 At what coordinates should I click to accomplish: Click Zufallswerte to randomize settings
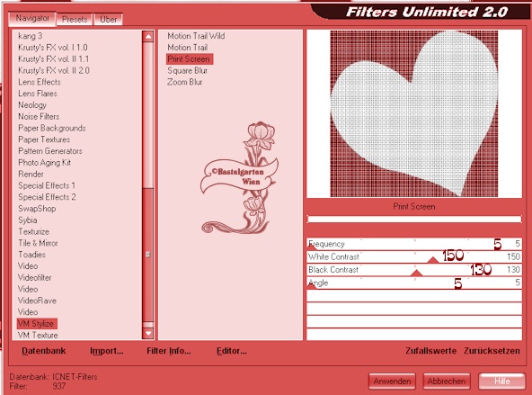(430, 351)
